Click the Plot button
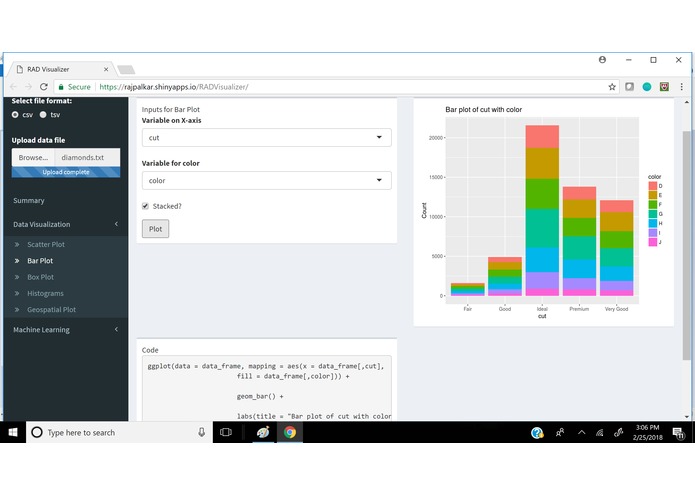The image size is (695, 494). click(x=155, y=229)
